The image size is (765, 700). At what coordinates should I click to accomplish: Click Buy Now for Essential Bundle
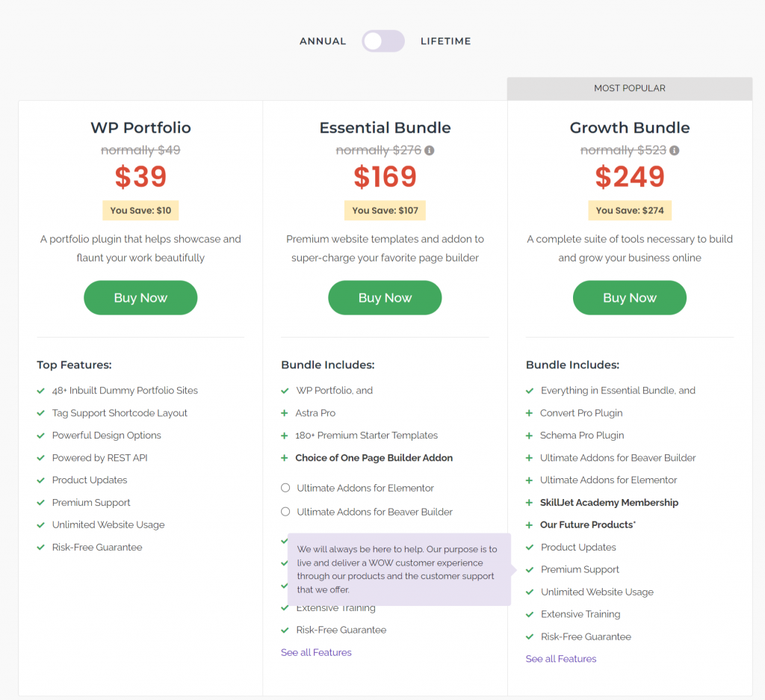385,297
